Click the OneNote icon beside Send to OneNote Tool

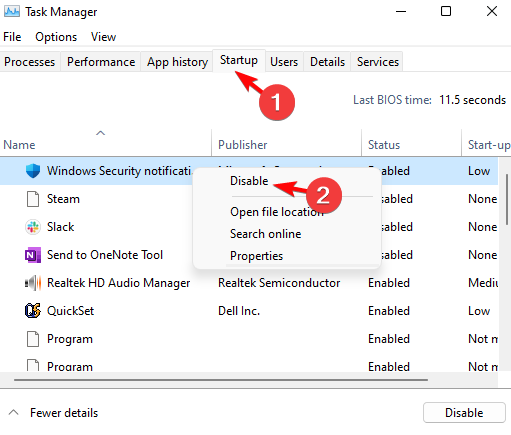(33, 255)
